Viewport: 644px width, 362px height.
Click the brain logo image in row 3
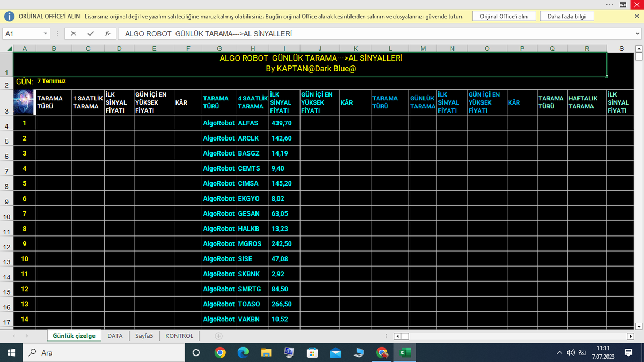tap(24, 101)
